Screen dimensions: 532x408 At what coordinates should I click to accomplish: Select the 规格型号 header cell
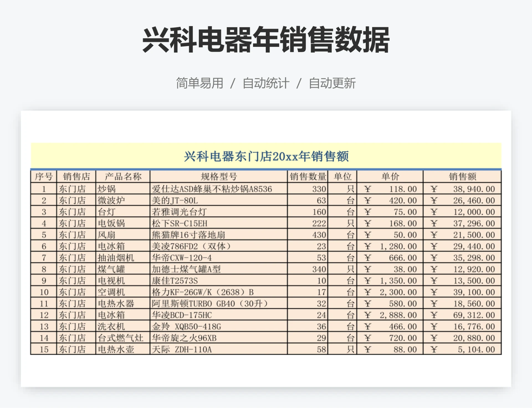219,176
